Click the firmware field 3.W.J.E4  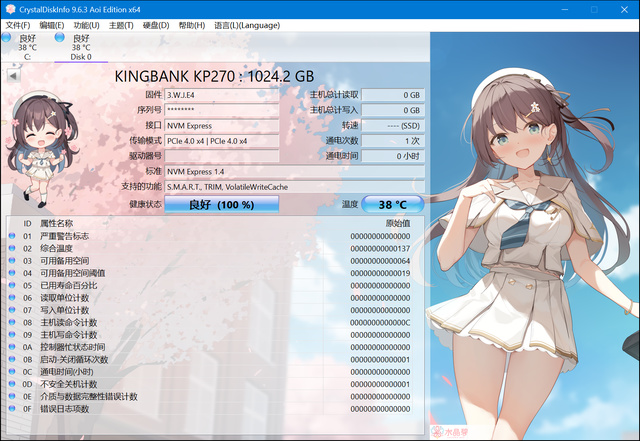click(222, 95)
